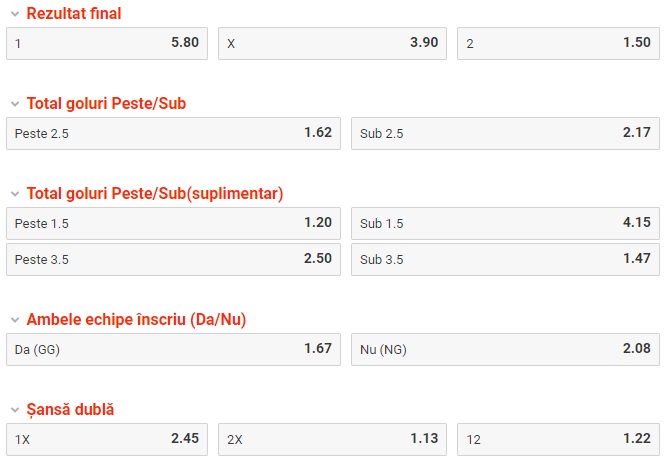Select double chance 2X at 1.13
The image size is (669, 465).
click(333, 439)
